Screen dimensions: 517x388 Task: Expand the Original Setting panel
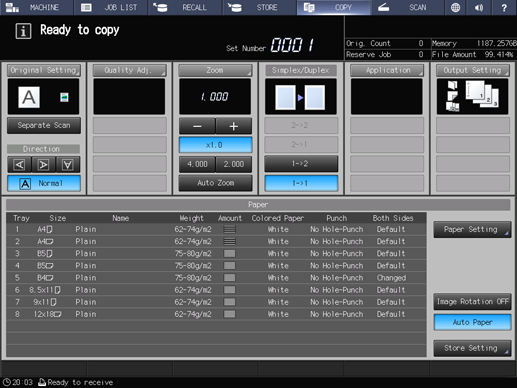pos(44,70)
